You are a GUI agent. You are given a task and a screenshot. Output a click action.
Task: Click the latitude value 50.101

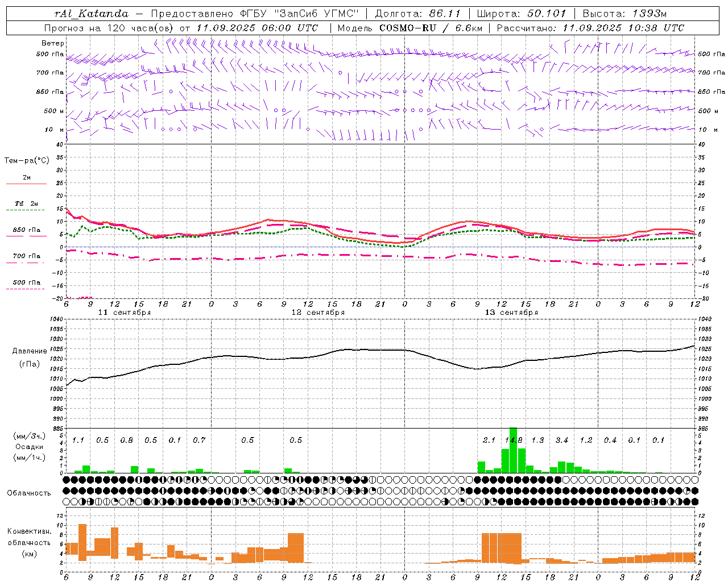[547, 14]
